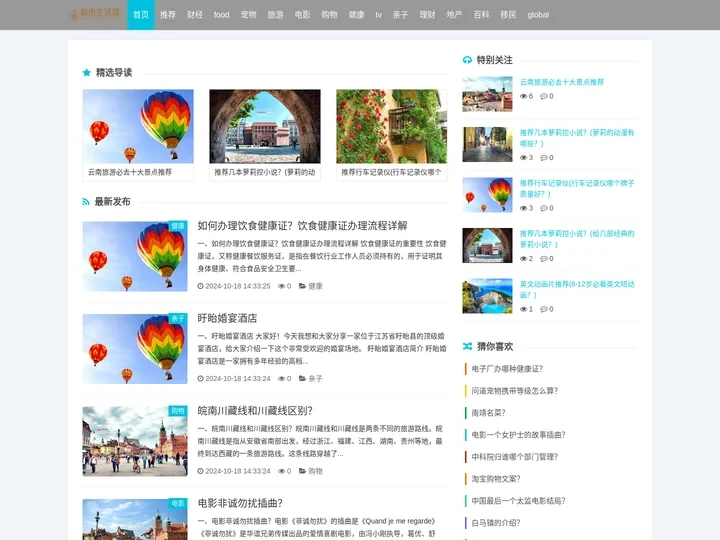This screenshot has height=540, width=720.
Task: Open the 健康 category link under first article
Action: point(315,286)
